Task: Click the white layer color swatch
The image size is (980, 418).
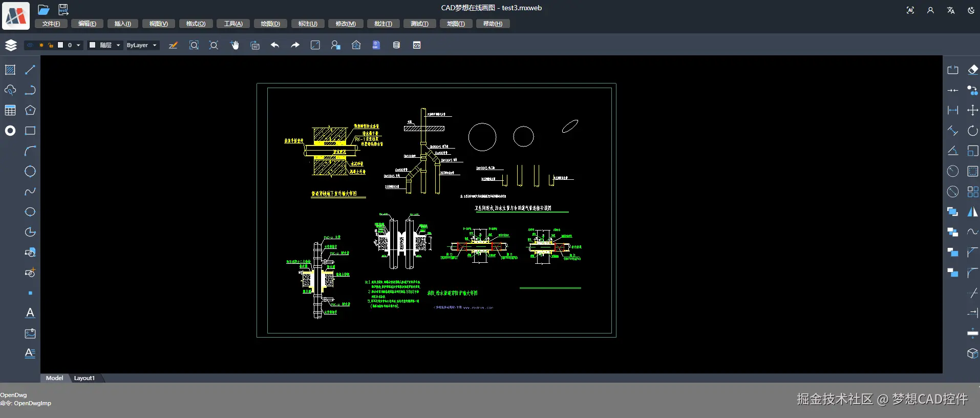Action: click(x=60, y=45)
